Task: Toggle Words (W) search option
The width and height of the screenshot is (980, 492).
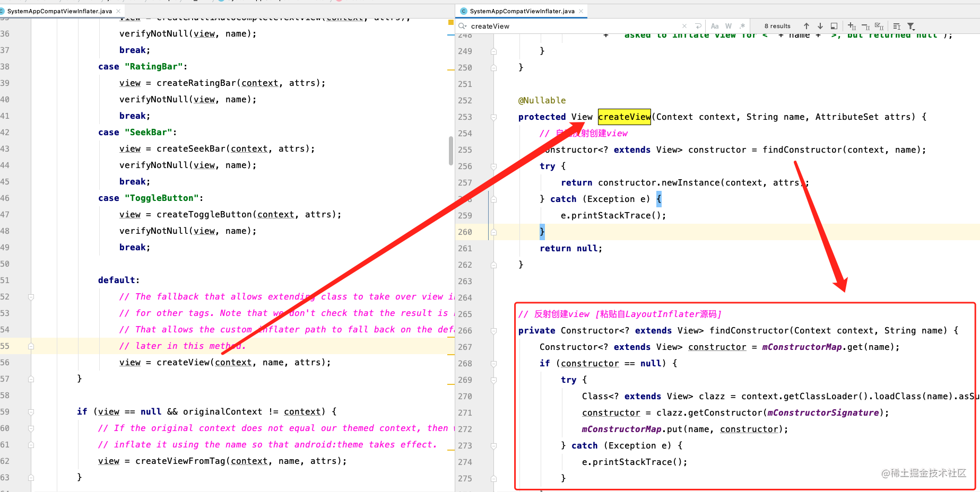Action: [x=729, y=26]
